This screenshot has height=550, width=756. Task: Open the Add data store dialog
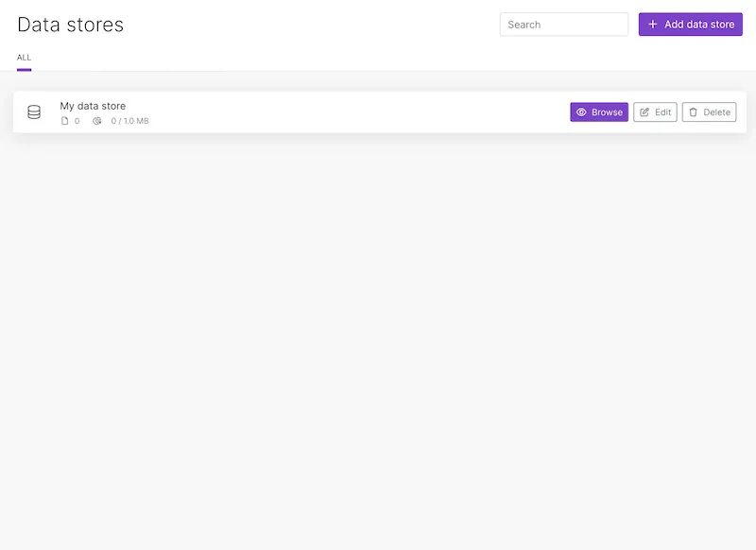[691, 24]
